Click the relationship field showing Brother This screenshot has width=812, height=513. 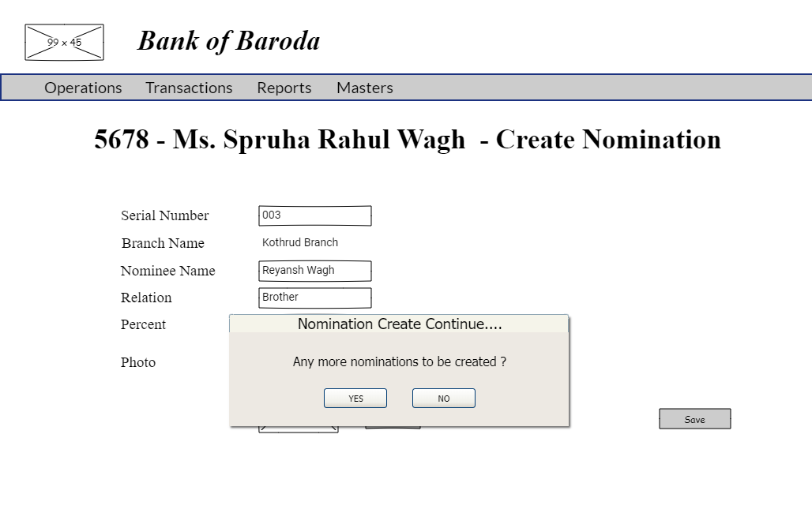coord(314,298)
